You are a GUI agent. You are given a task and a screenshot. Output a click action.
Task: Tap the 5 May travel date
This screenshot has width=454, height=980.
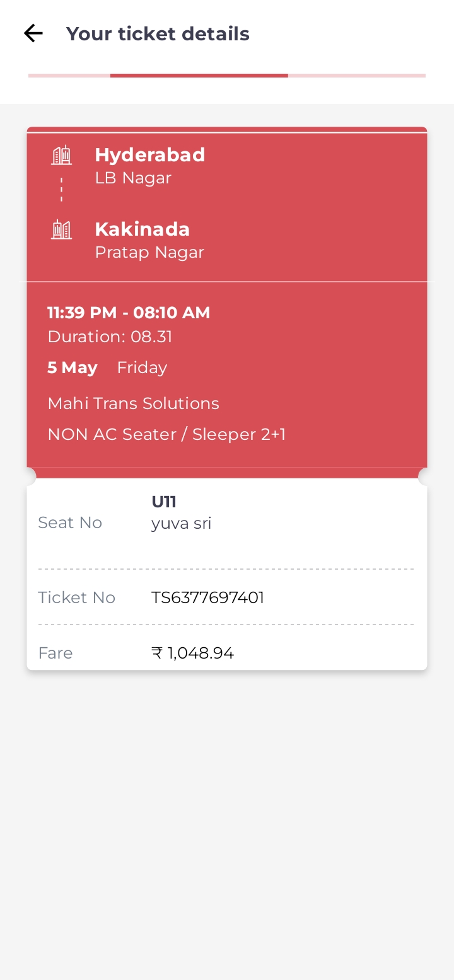[x=73, y=367]
